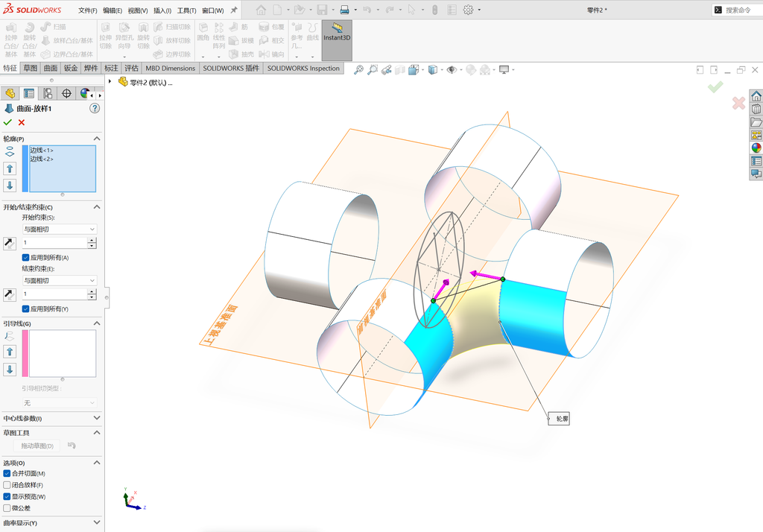Click the Instant3D toolbar button

[337, 40]
